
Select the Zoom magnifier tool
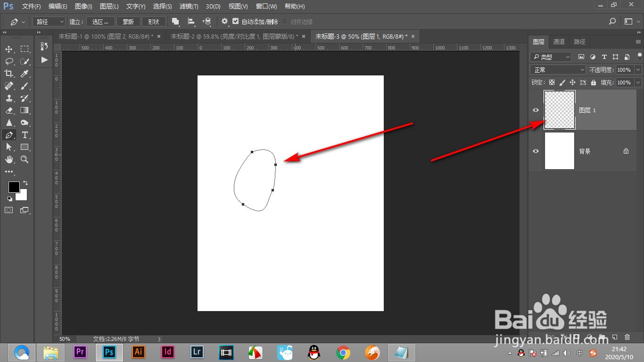pos(25,159)
